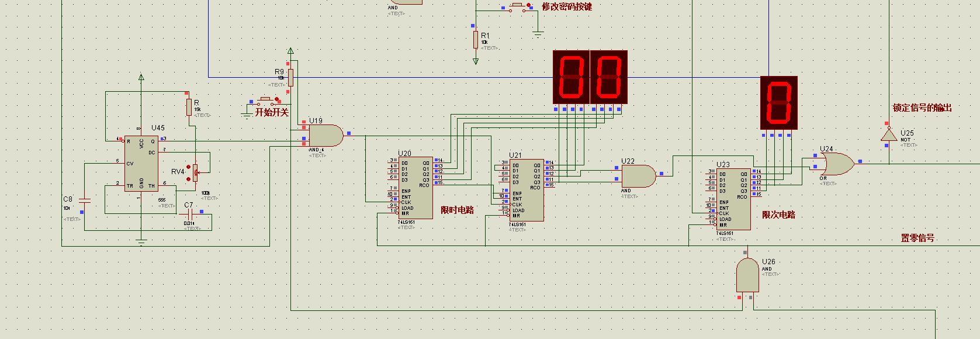Click the 置零信号 label
Screen dimensions: 980x339
[x=917, y=238]
